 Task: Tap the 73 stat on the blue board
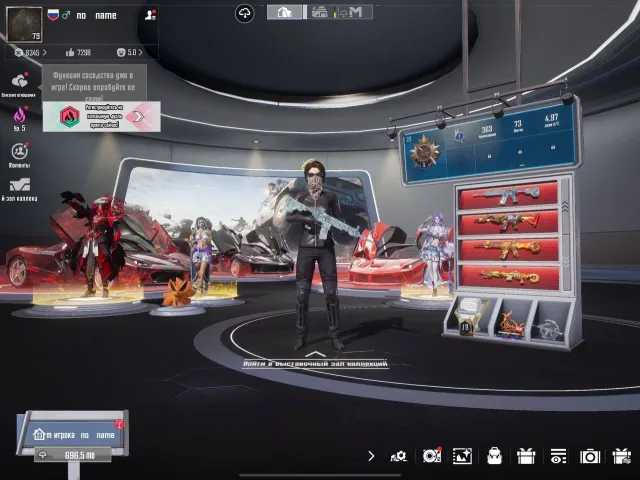(518, 125)
